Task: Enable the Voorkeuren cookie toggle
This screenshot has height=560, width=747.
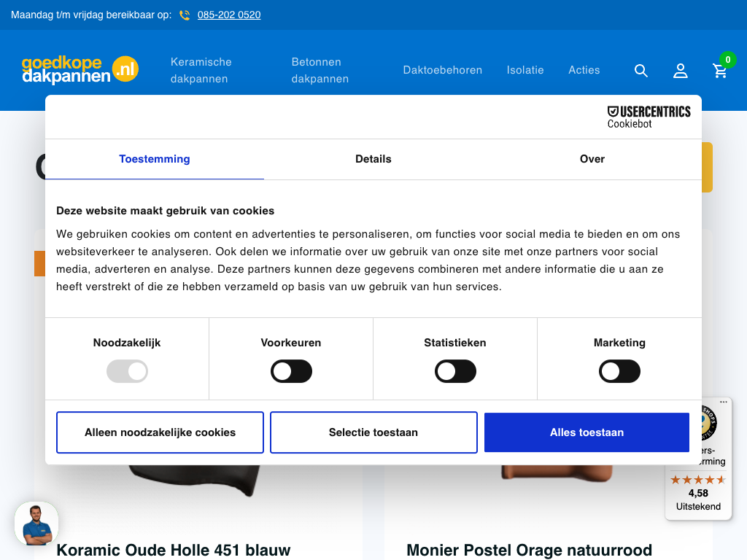Action: point(291,372)
